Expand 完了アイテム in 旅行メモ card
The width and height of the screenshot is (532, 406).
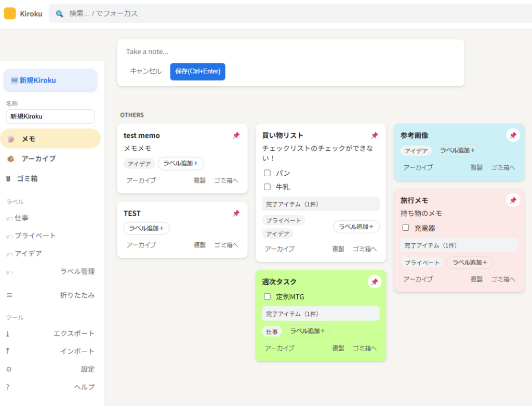pos(459,245)
